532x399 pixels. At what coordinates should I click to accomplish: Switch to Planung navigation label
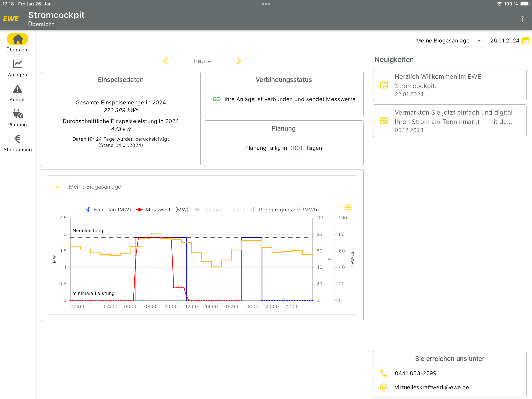18,125
